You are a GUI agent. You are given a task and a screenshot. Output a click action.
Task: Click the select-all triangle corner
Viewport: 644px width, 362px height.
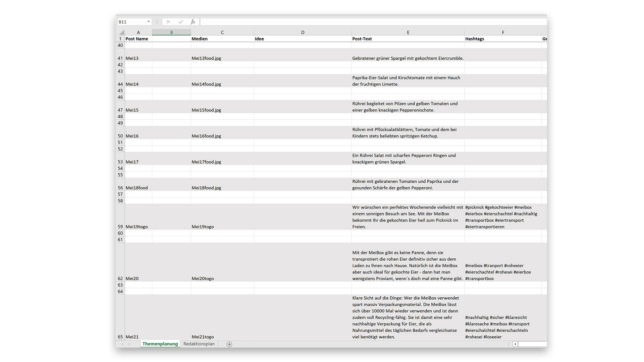pyautogui.click(x=121, y=33)
